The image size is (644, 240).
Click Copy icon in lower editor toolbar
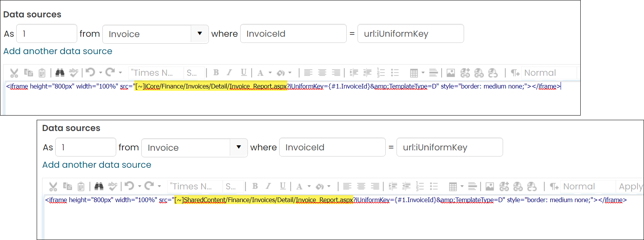[x=68, y=186]
